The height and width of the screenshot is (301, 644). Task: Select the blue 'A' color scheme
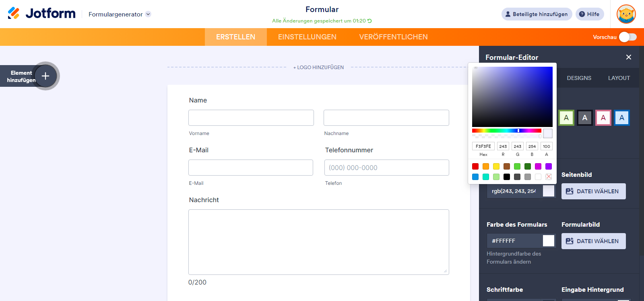coord(622,118)
